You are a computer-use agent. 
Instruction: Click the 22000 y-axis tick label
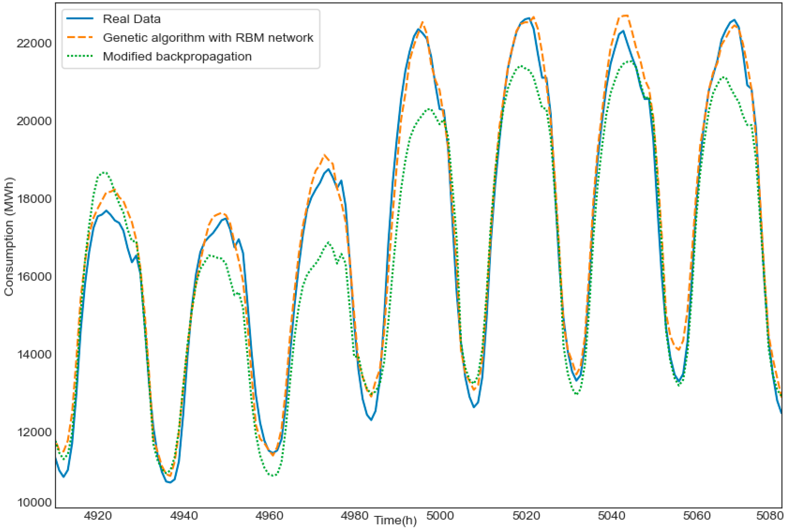pyautogui.click(x=34, y=43)
